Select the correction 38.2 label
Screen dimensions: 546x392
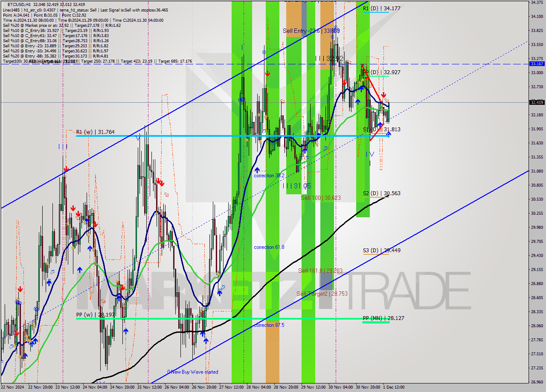tap(269, 176)
